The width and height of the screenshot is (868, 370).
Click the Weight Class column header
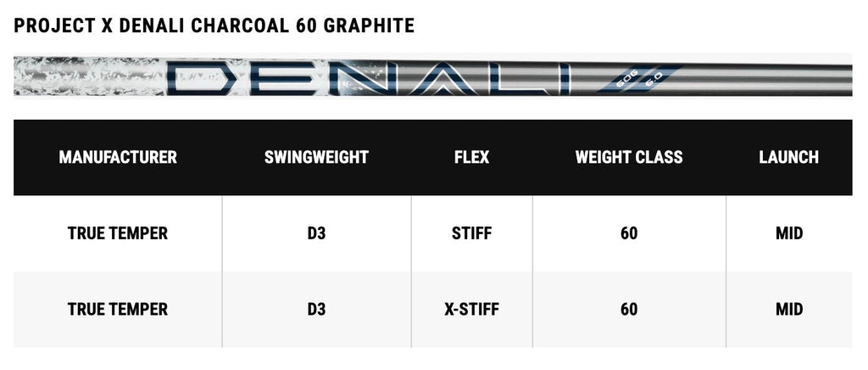coord(629,157)
